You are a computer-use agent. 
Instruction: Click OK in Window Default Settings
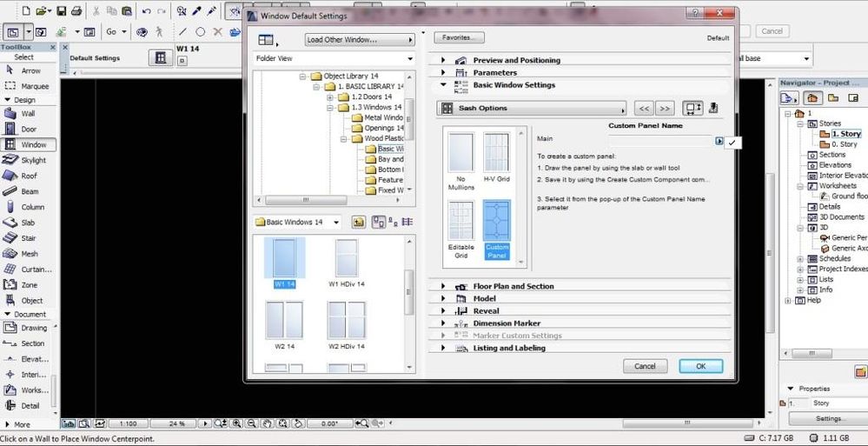point(701,366)
